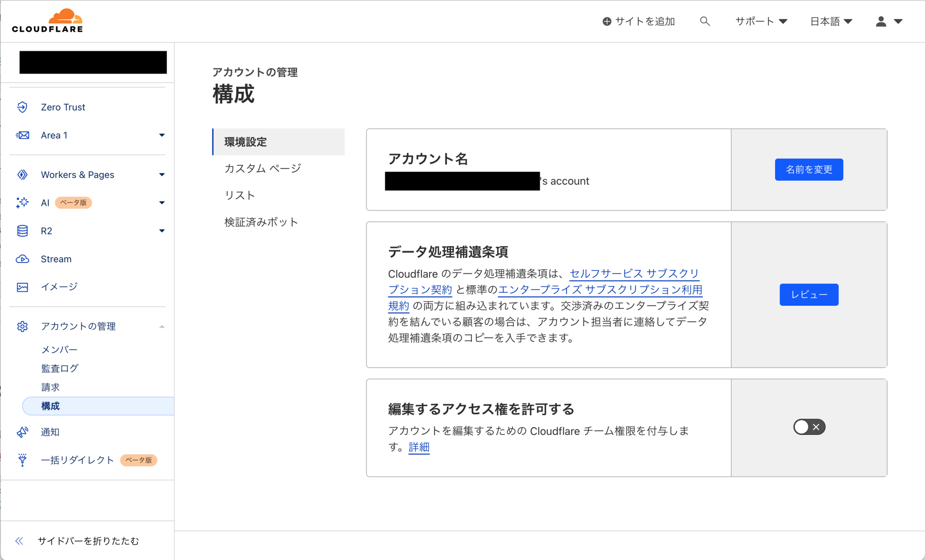The height and width of the screenshot is (560, 925).
Task: Collapse the R2 section chevron
Action: [x=162, y=230]
